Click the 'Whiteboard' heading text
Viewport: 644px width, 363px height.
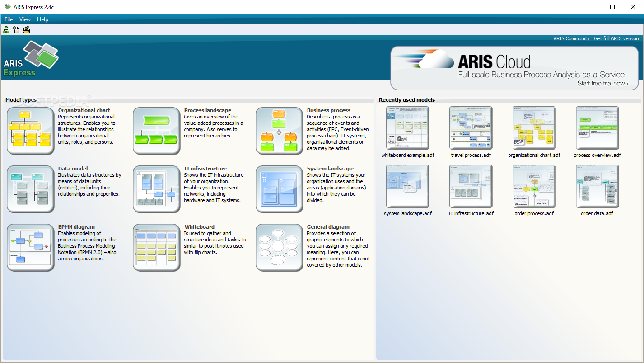(x=199, y=227)
